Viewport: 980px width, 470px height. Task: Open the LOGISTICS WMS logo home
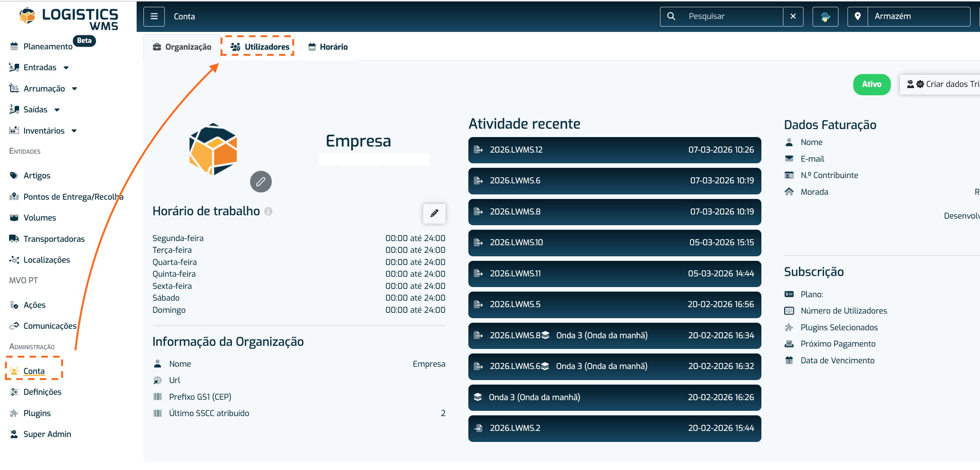69,18
